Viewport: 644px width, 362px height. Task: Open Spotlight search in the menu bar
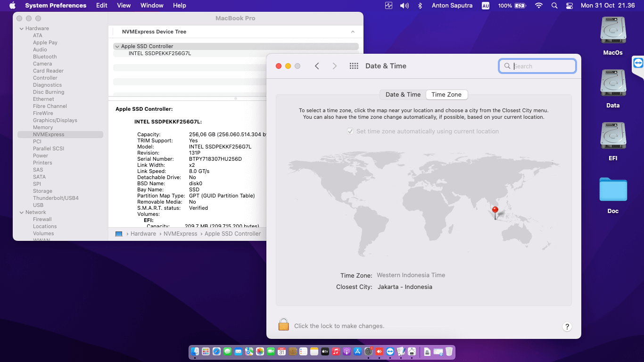[x=554, y=6]
